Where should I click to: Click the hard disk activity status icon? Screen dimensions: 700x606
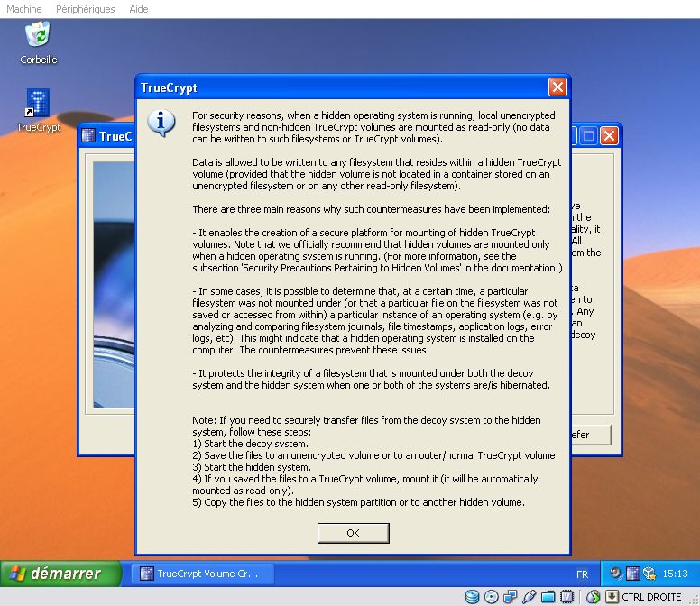click(473, 597)
